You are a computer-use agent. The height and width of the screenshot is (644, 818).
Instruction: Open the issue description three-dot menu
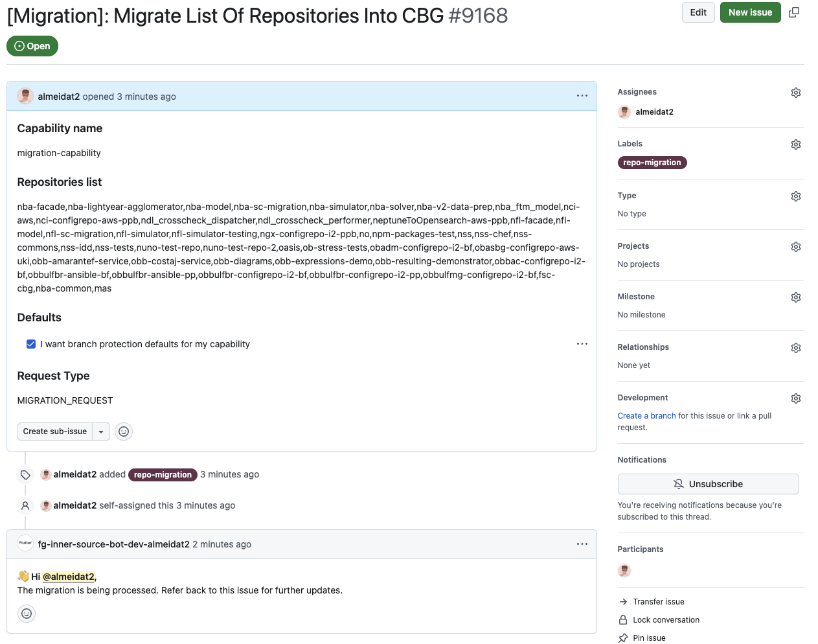tap(582, 96)
